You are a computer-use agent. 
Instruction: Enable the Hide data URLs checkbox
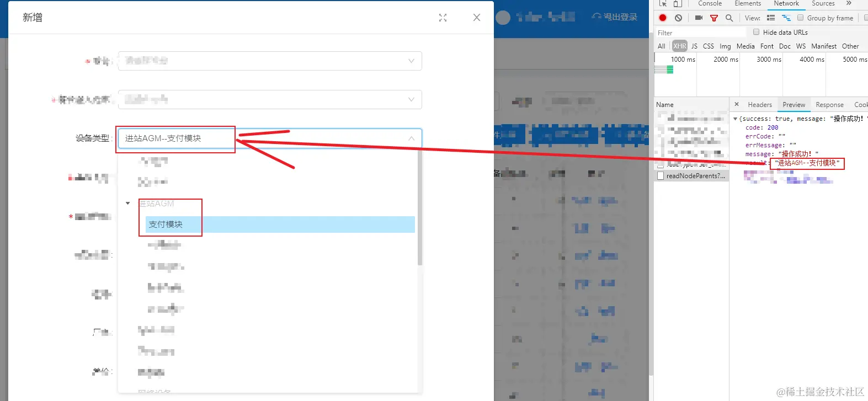[757, 32]
